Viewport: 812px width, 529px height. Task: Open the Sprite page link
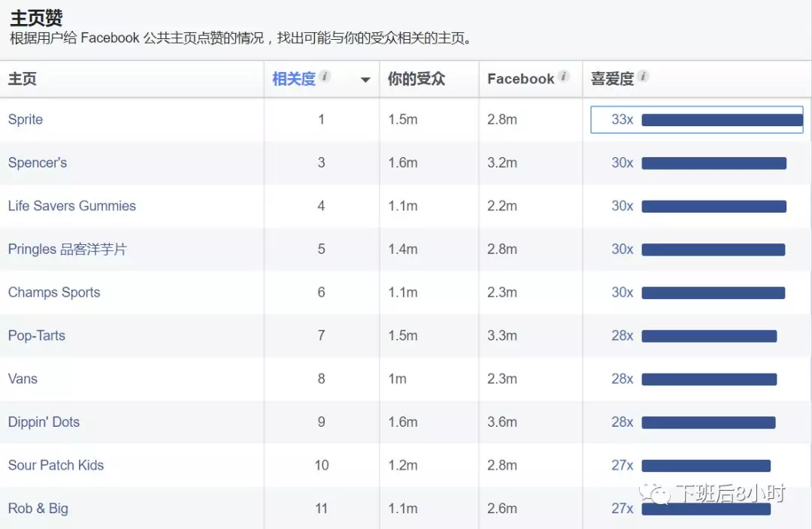pyautogui.click(x=26, y=119)
